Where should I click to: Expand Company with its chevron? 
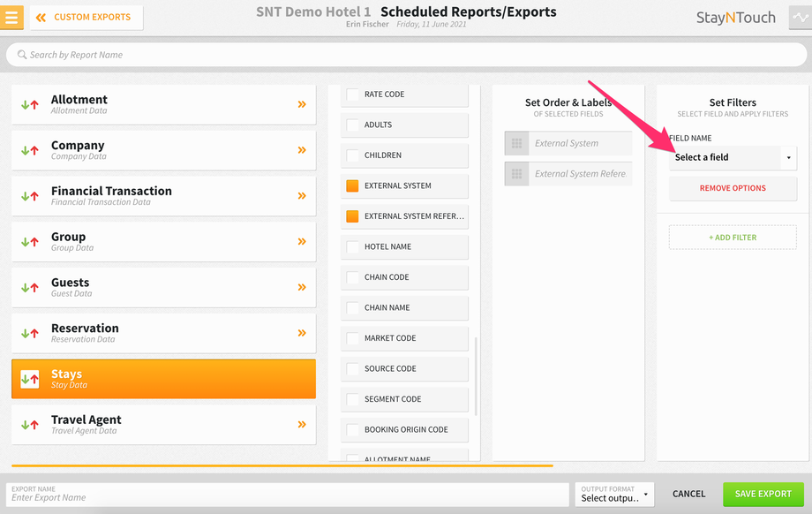coord(302,150)
